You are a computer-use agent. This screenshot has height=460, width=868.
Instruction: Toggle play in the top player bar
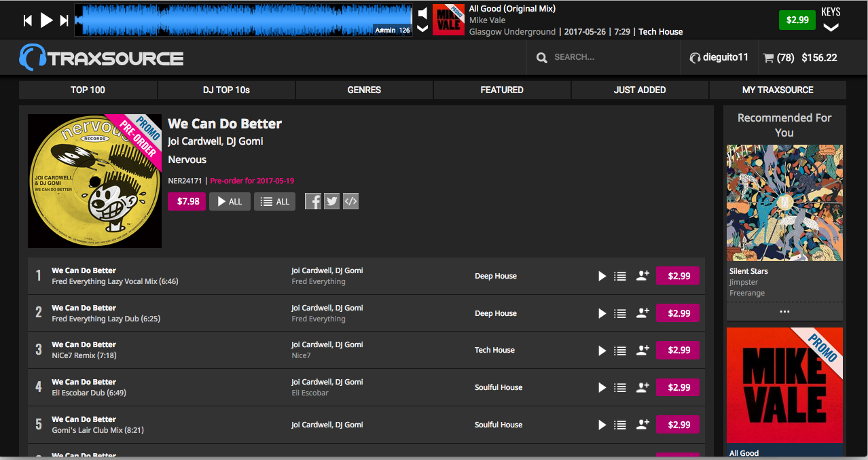pyautogui.click(x=46, y=20)
